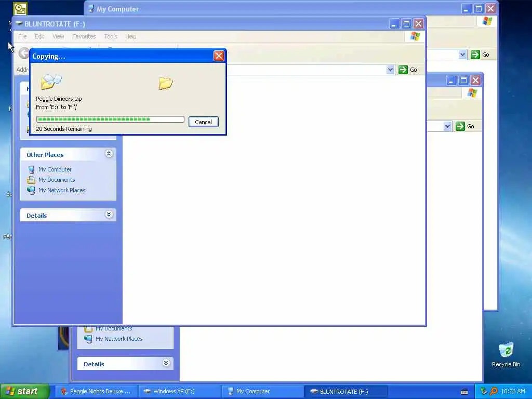Open My Network Places in BLUNTROTATE window
Screen dimensions: 532x399
pos(62,190)
